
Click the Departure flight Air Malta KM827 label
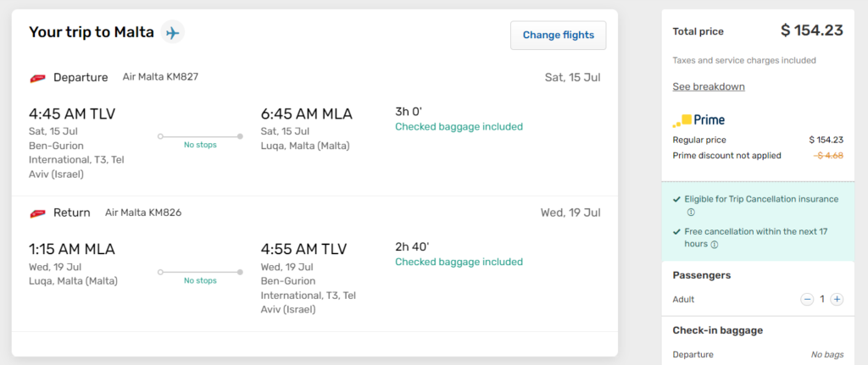pos(160,77)
